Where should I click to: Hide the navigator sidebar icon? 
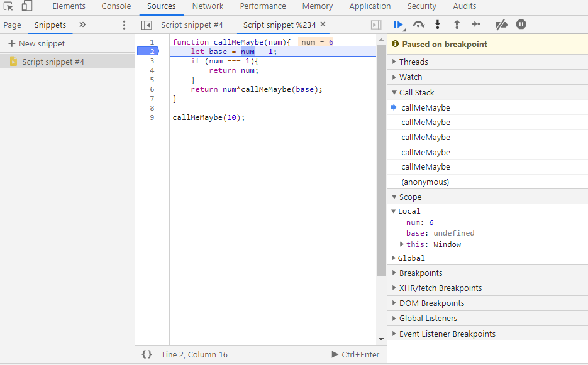(x=147, y=25)
